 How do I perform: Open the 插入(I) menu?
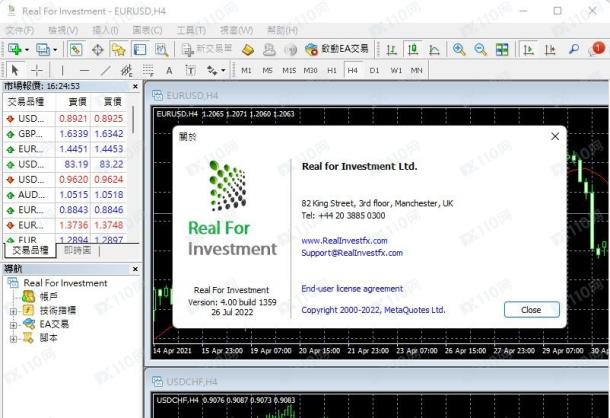point(105,30)
